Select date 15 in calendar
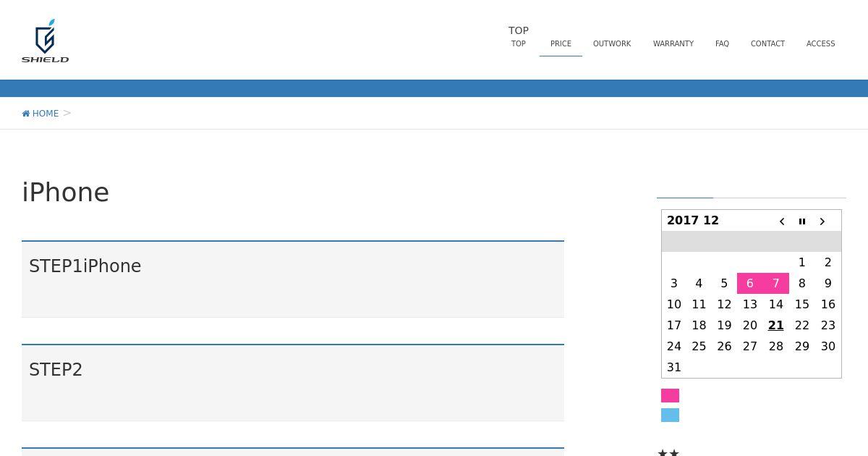Image resolution: width=868 pixels, height=456 pixels. click(x=802, y=304)
